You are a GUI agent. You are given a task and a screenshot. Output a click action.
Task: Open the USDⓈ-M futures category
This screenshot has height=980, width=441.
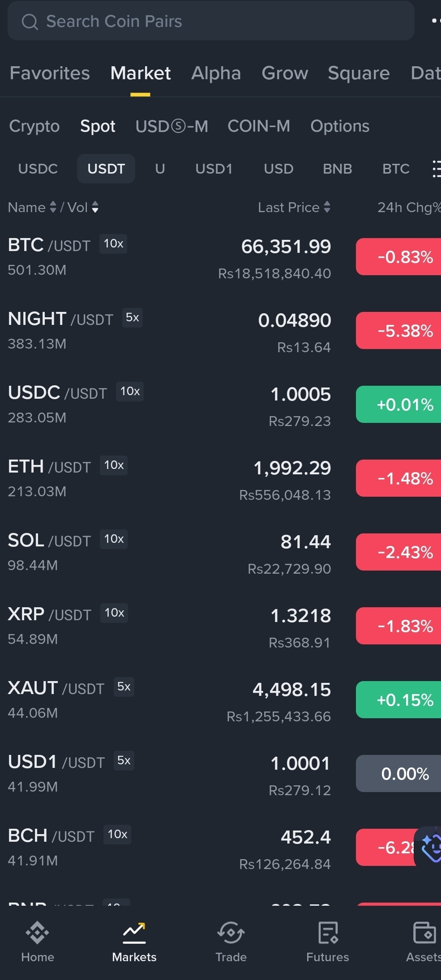[171, 126]
